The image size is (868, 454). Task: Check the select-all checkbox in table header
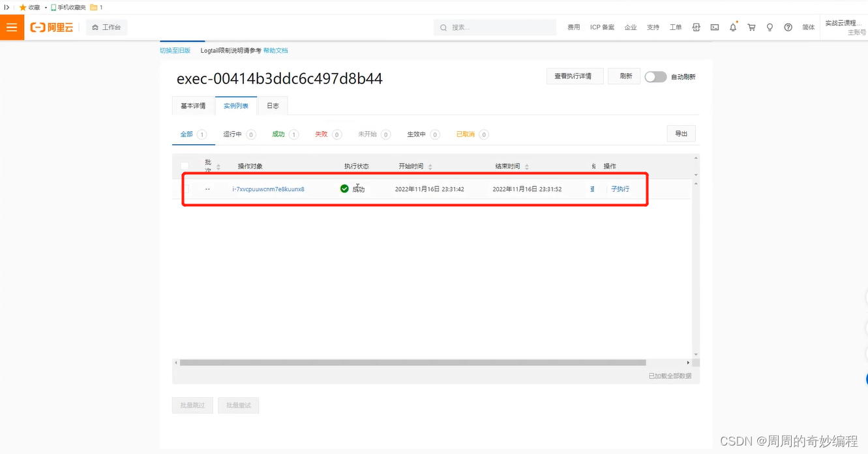click(185, 166)
